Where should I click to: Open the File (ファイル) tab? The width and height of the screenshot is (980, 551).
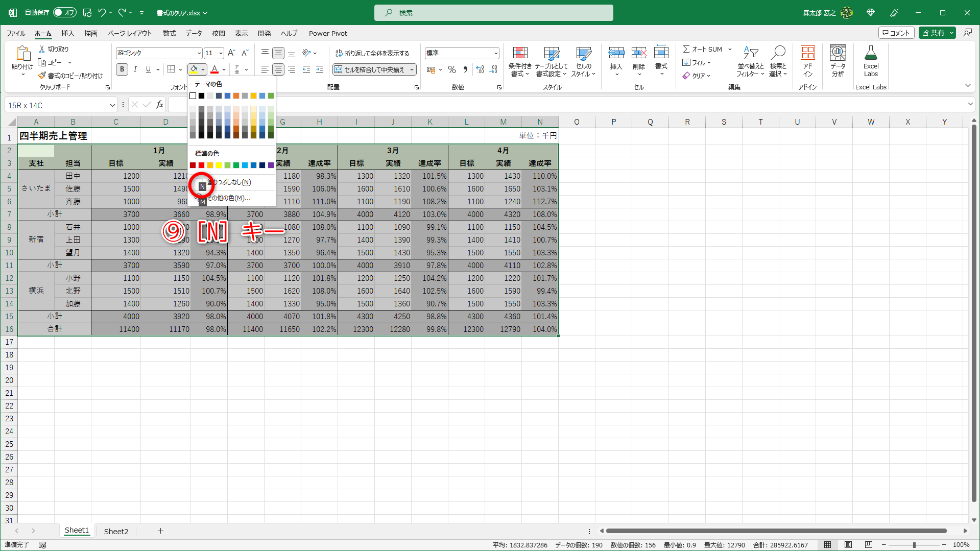(16, 33)
